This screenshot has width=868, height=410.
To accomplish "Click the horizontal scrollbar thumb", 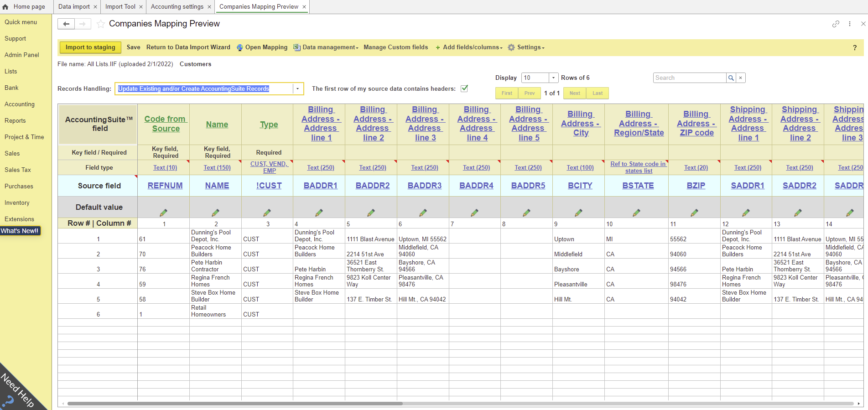I will pyautogui.click(x=235, y=404).
